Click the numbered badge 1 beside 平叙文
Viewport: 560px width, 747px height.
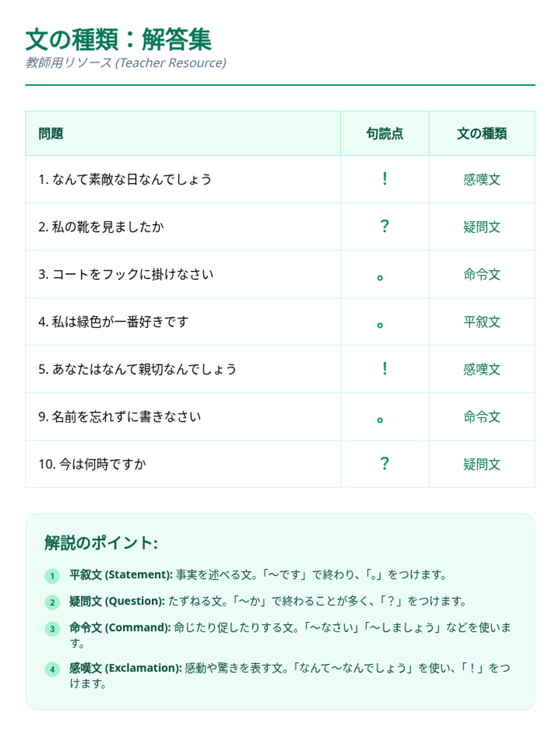pos(52,576)
